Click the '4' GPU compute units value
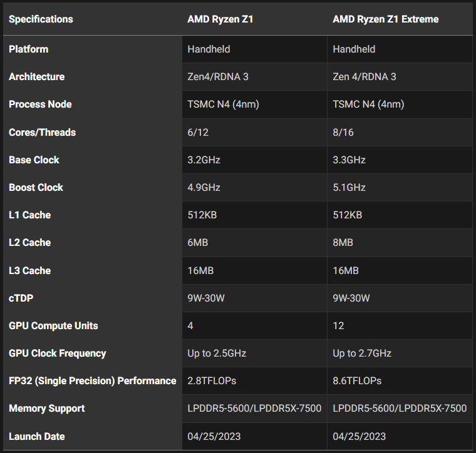Viewport: 476px width, 453px height. [x=190, y=325]
